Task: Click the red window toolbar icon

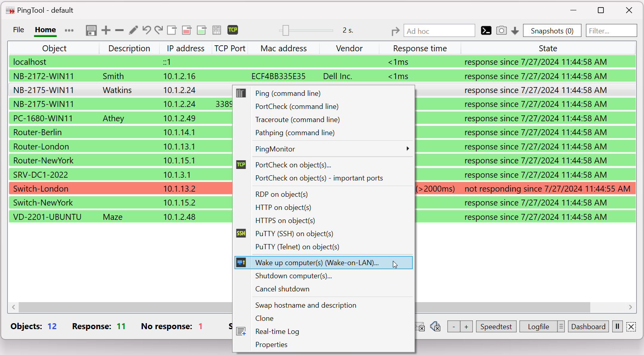Action: pos(186,30)
